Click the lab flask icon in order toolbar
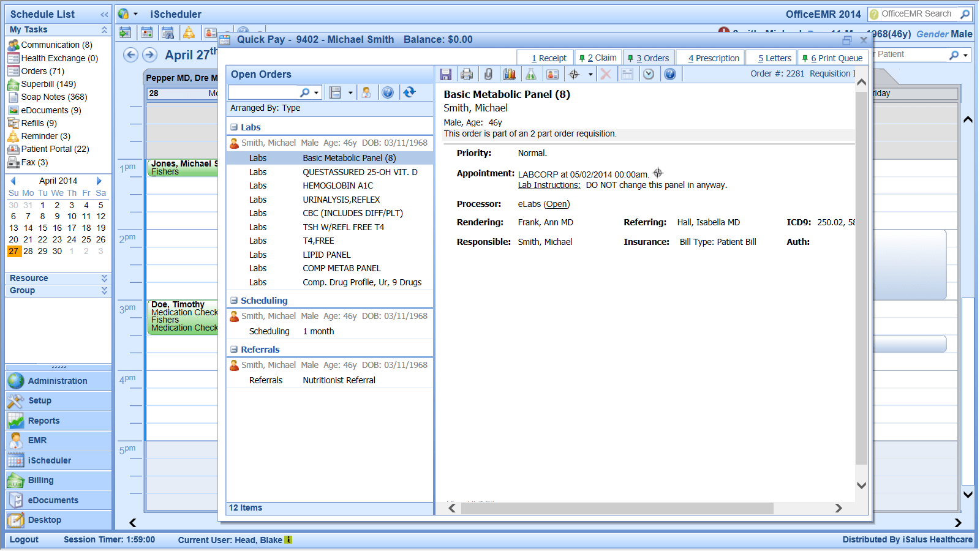This screenshot has width=980, height=551. [x=531, y=74]
